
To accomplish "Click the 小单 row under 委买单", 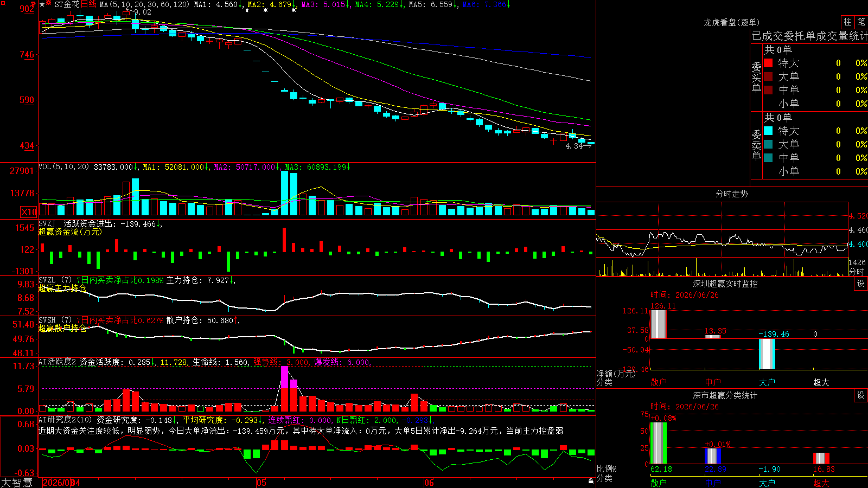I will [x=816, y=104].
